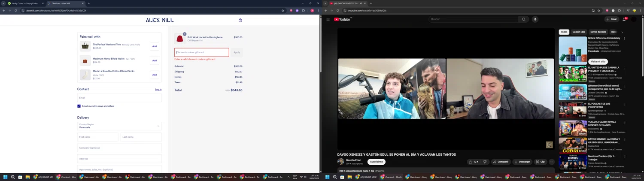The image size is (644, 181).
Task: Open the ad options three-dot menu
Action: coord(624,39)
